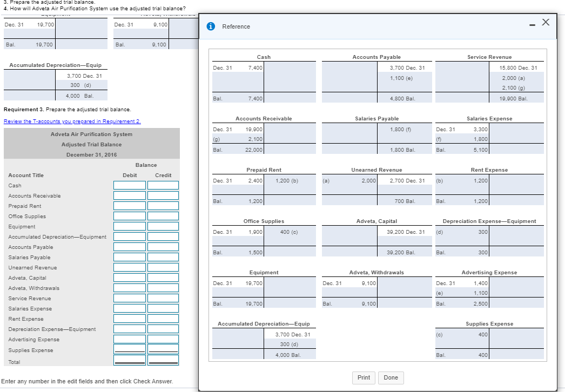
Task: Minimize the Reference dialog
Action: (x=532, y=25)
